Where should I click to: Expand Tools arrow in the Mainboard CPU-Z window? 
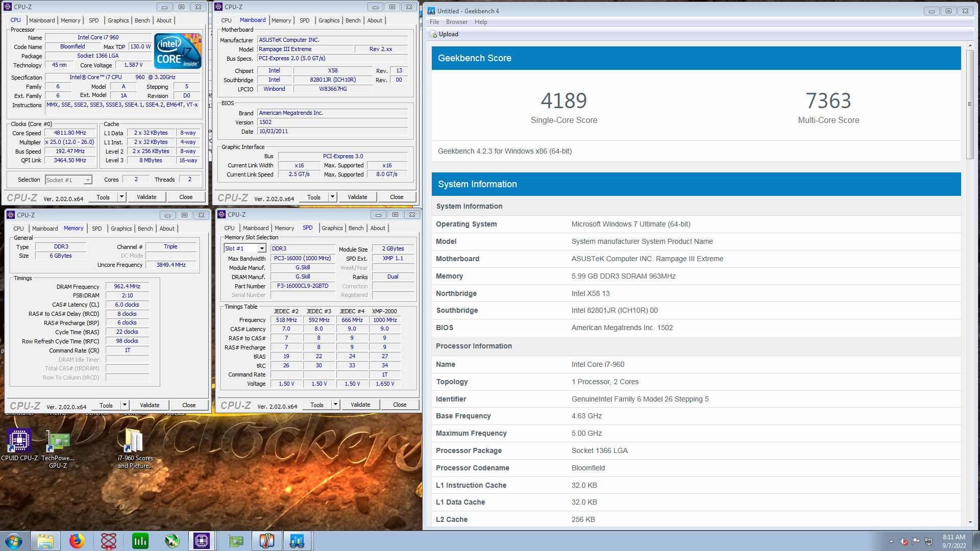(332, 197)
